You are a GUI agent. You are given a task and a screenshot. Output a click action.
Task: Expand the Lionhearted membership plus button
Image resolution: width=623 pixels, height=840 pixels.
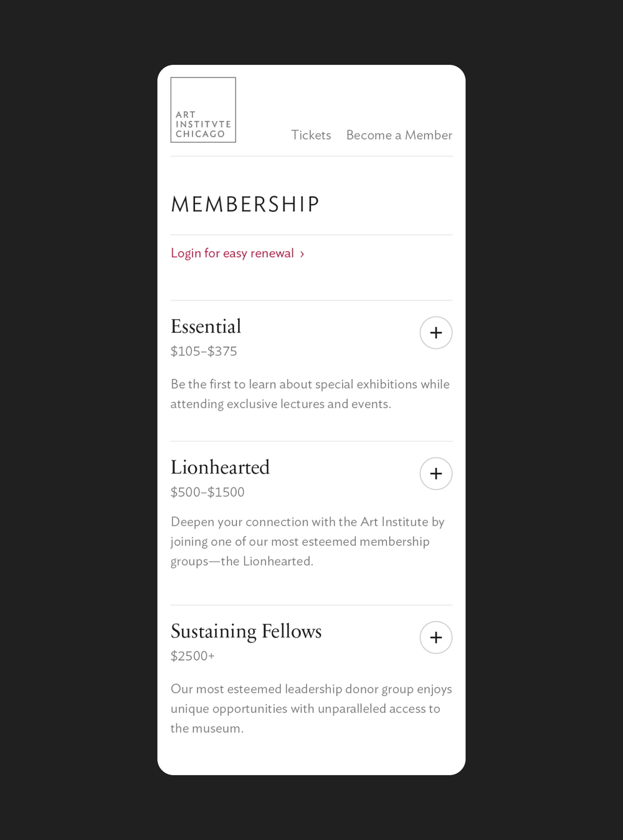[x=436, y=474]
